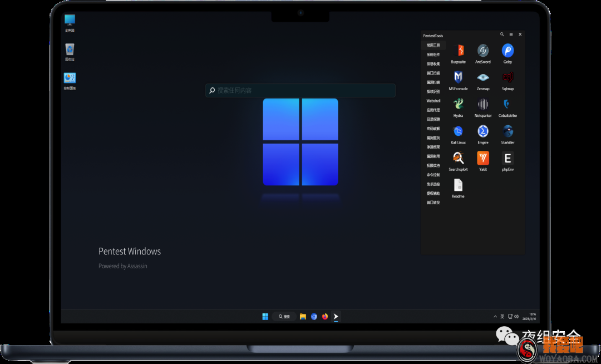Viewport: 601px width, 364px height.
Task: Close the PentestTools panel
Action: click(x=520, y=35)
